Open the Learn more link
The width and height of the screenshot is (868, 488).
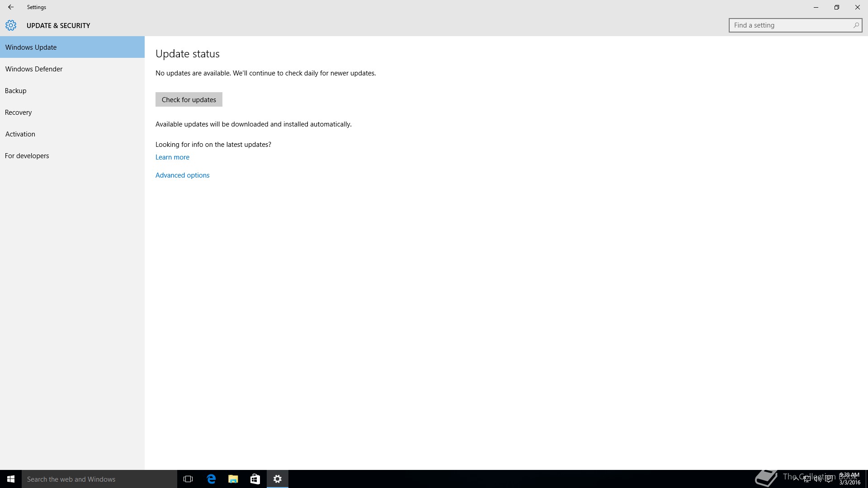172,157
